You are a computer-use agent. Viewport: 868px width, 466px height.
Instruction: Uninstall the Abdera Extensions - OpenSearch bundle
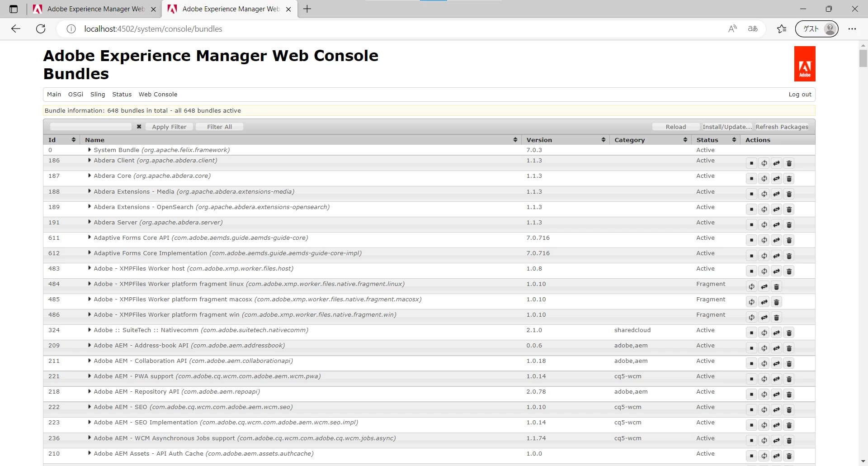[x=789, y=209]
